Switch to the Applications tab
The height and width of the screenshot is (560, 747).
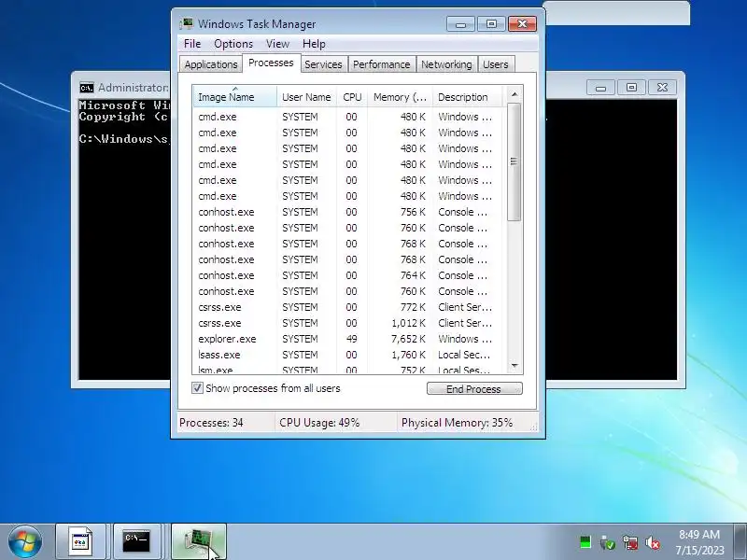[x=211, y=64]
